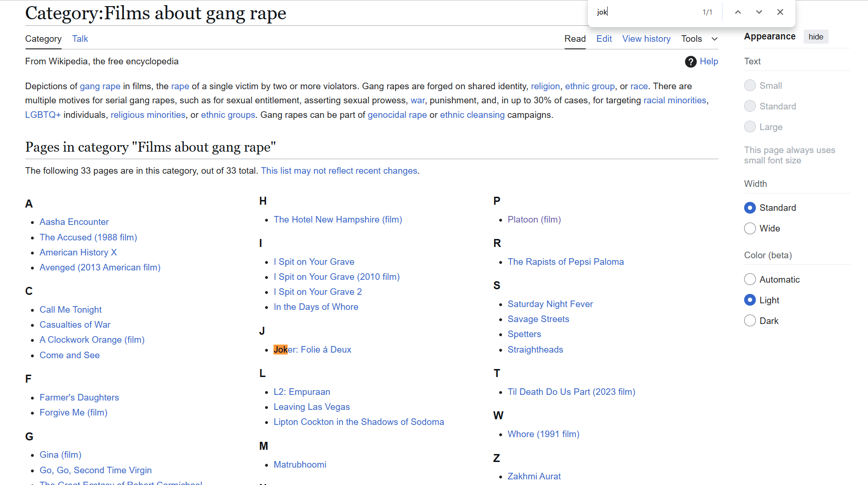
Task: Open the Gina (film) link
Action: coord(61,455)
